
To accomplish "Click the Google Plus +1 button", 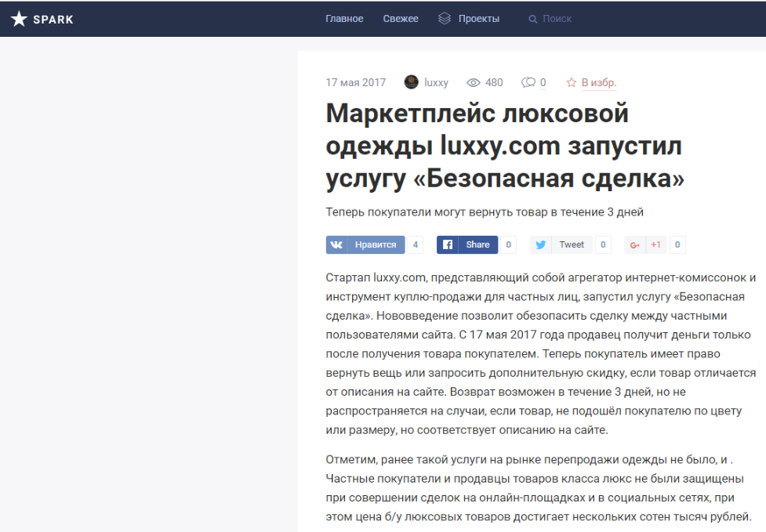I will coord(645,244).
